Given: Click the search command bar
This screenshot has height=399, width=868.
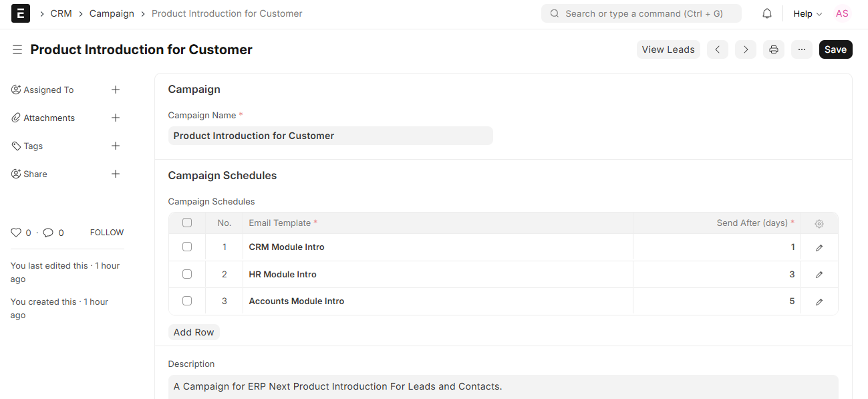Looking at the screenshot, I should (641, 13).
